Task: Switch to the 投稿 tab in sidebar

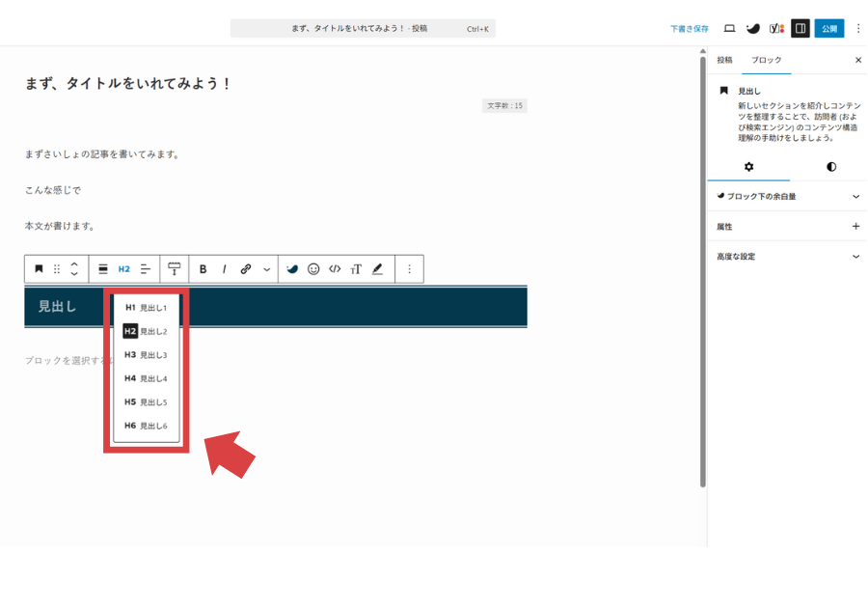Action: click(x=724, y=60)
